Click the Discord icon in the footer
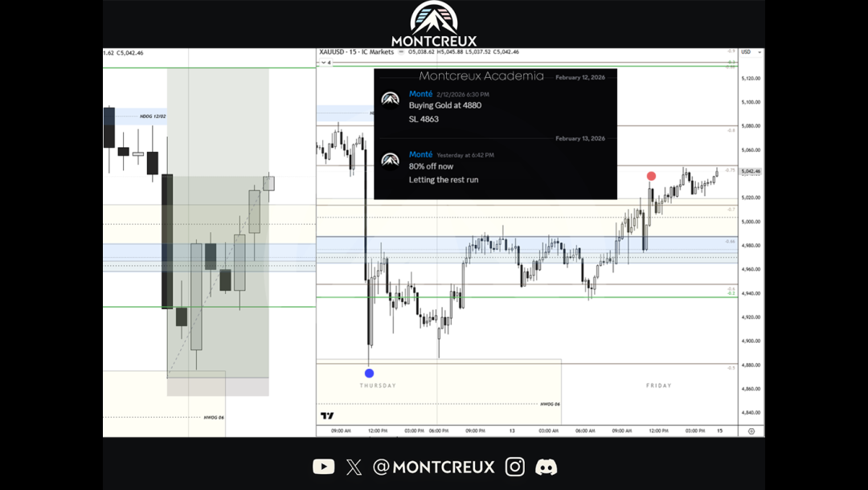Screen dimensions: 868x490 click(x=546, y=468)
